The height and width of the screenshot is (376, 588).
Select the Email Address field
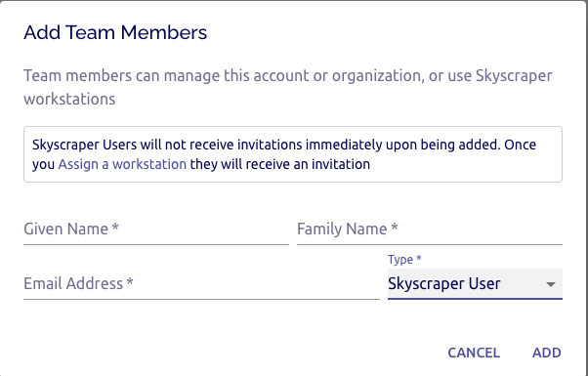click(201, 284)
